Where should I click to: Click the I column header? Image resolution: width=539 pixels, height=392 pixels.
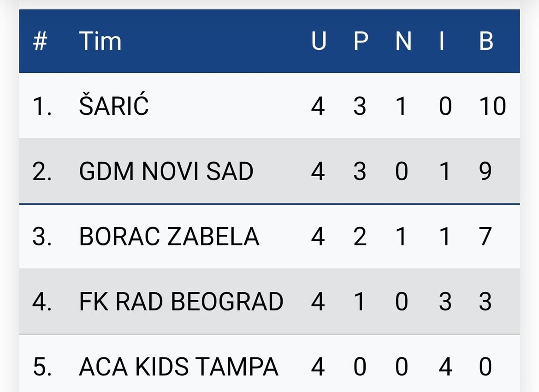[442, 41]
